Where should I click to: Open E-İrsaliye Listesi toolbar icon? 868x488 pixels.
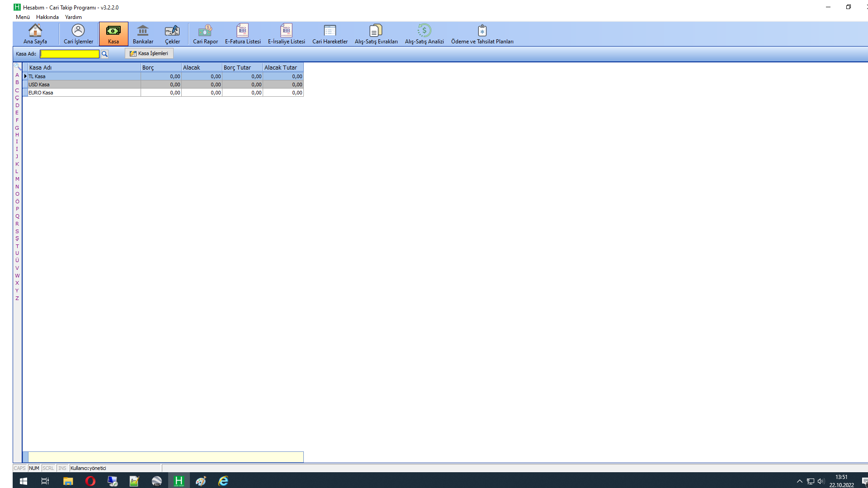pyautogui.click(x=286, y=34)
